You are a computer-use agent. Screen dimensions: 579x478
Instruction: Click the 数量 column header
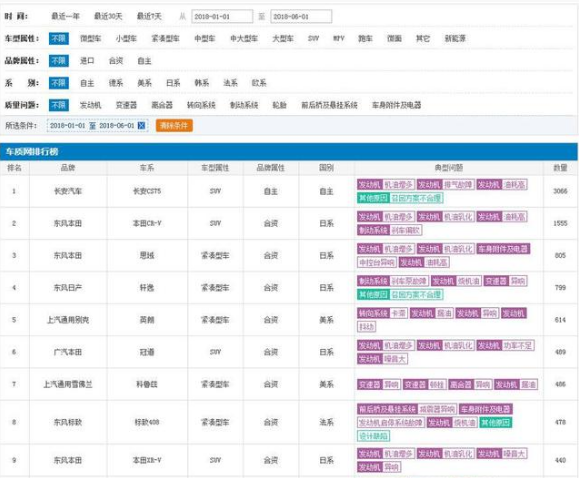tap(560, 168)
